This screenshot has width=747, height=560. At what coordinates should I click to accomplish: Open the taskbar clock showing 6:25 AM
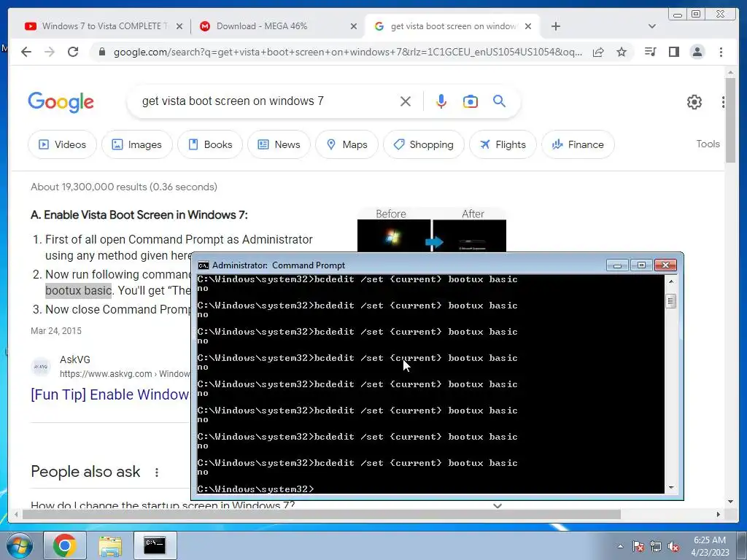tap(710, 545)
